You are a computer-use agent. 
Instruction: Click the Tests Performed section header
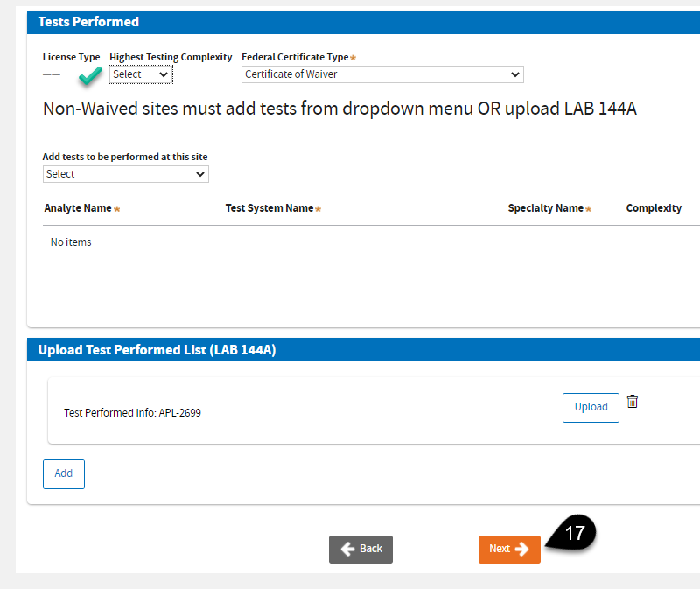88,22
